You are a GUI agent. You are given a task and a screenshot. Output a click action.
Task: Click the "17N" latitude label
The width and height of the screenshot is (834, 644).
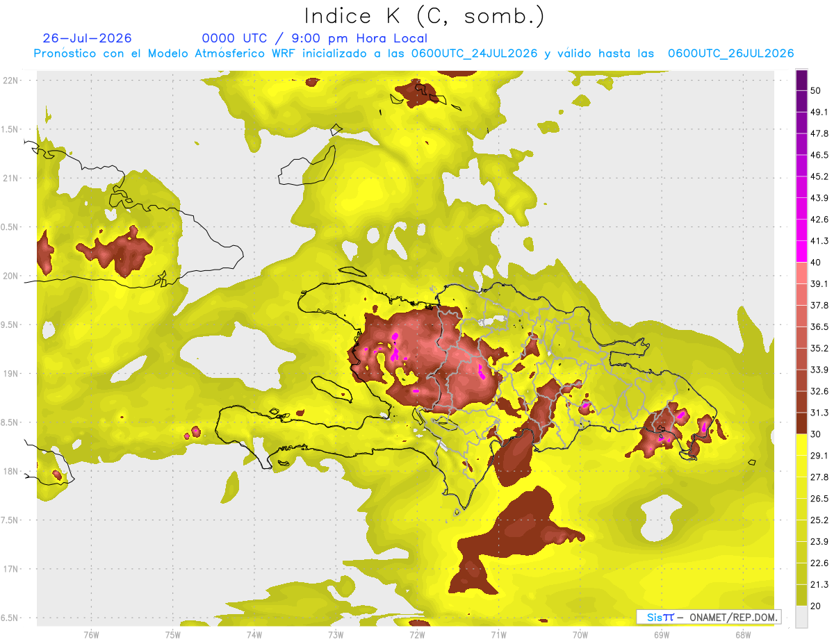click(x=11, y=569)
